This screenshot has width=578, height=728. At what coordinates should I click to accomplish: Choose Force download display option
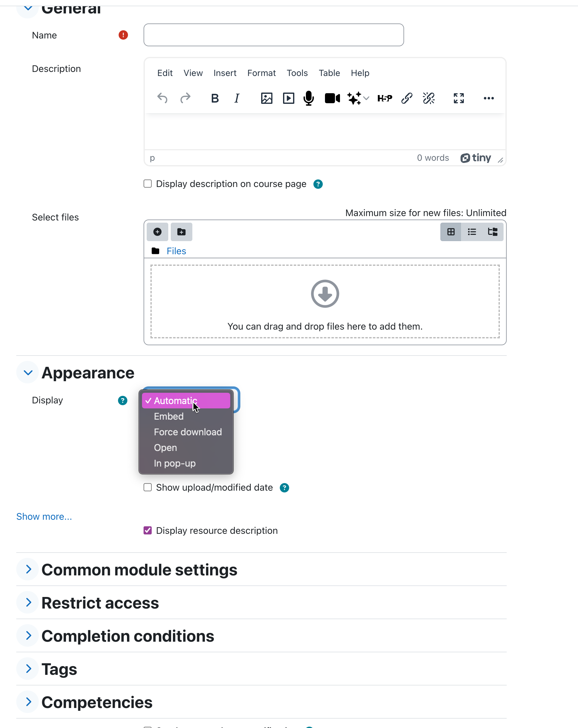(186, 432)
